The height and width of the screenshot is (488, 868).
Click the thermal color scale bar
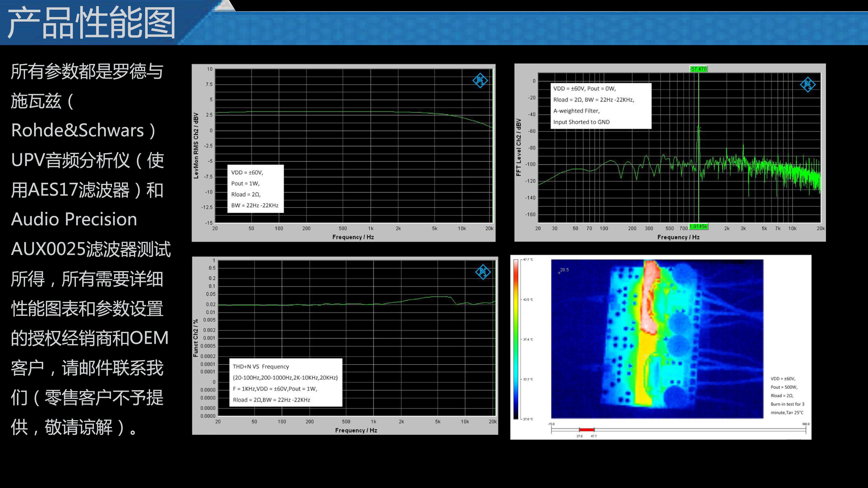click(516, 339)
